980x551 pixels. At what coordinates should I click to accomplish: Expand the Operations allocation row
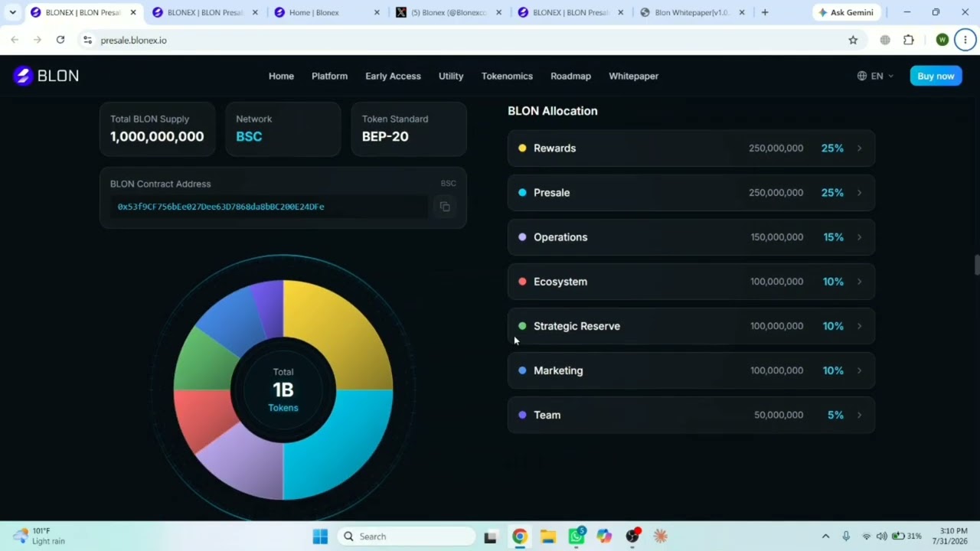[x=691, y=237]
